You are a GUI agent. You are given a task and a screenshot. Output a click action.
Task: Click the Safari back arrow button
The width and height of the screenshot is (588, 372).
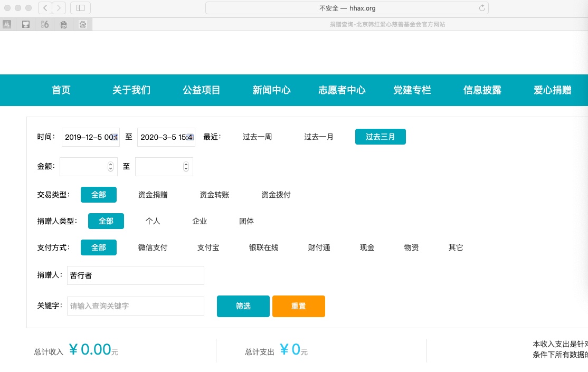point(45,8)
